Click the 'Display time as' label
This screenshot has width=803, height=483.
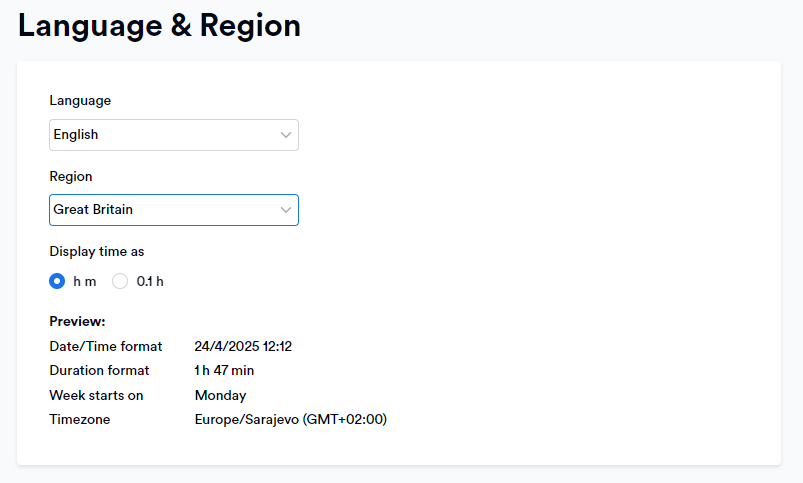[x=97, y=251]
